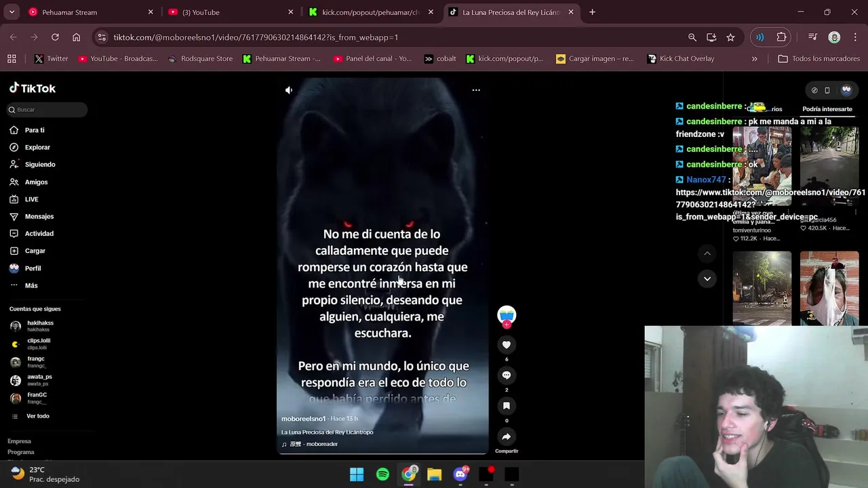868x488 pixels.
Task: Click the browser home icon
Action: pyautogui.click(x=77, y=37)
